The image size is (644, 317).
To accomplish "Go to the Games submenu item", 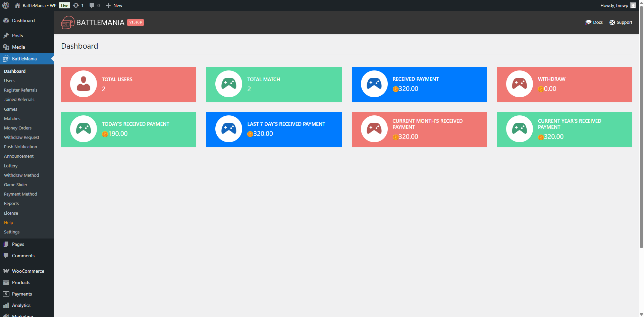I will click(11, 109).
